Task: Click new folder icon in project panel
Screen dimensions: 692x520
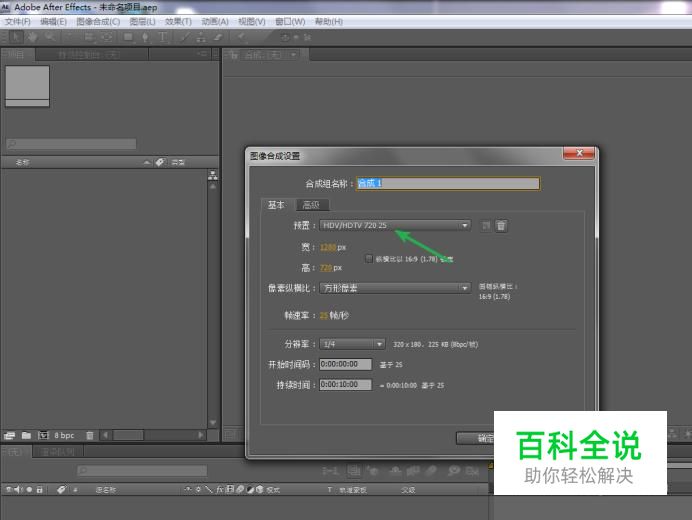Action: tap(26, 435)
